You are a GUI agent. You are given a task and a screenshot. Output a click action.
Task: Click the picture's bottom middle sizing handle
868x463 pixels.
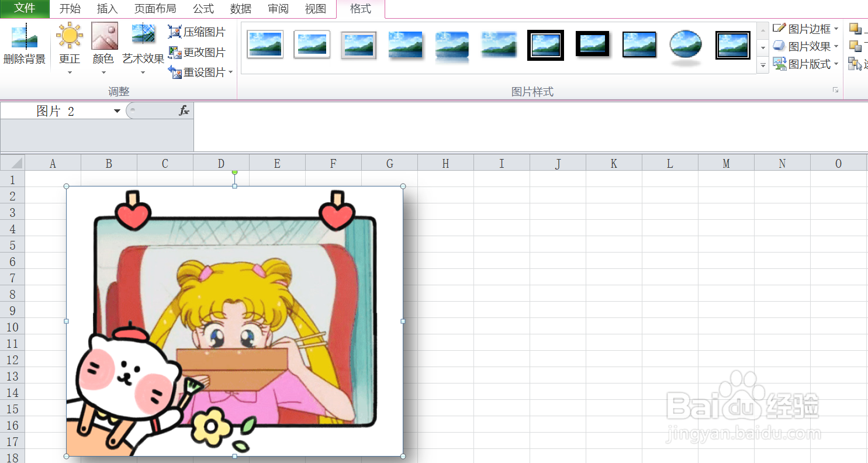click(235, 456)
